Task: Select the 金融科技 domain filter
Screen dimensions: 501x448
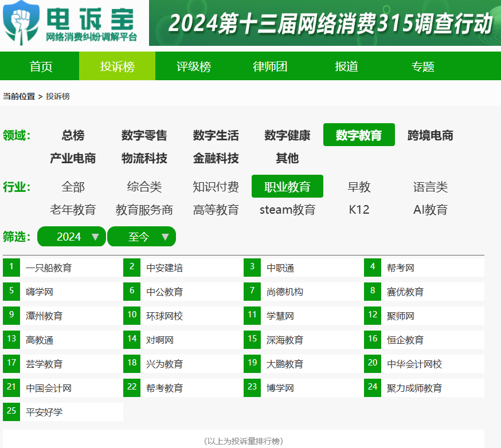Action: [216, 158]
